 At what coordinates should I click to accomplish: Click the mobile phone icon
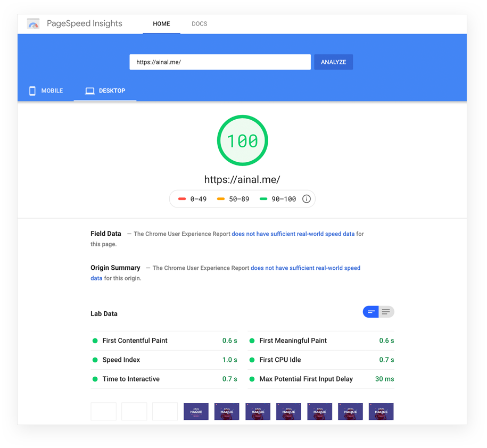pos(32,91)
